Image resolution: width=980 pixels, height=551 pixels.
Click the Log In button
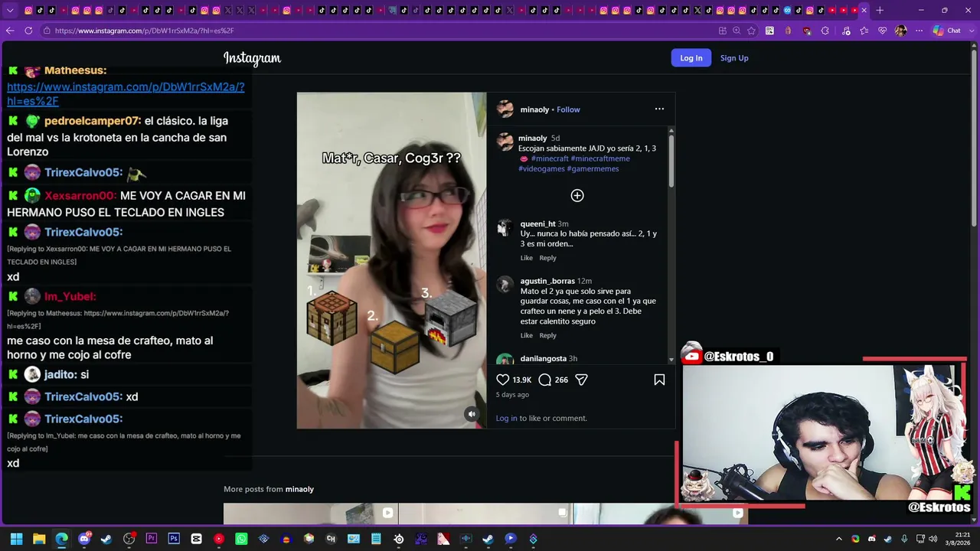pos(691,58)
